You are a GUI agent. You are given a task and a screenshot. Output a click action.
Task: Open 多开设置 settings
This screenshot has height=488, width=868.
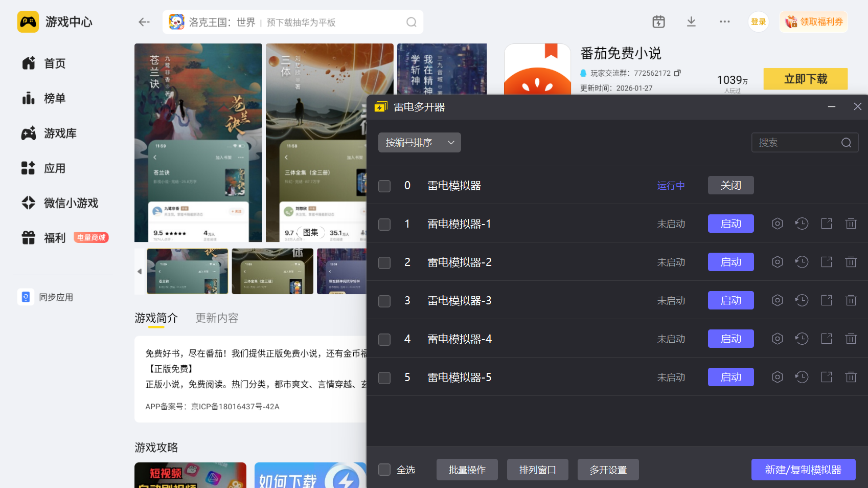pos(608,470)
